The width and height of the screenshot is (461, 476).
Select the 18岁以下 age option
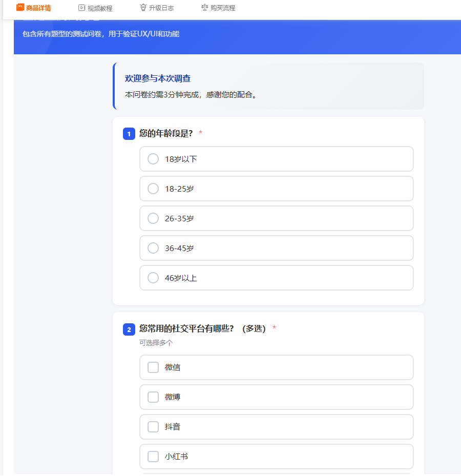point(153,159)
